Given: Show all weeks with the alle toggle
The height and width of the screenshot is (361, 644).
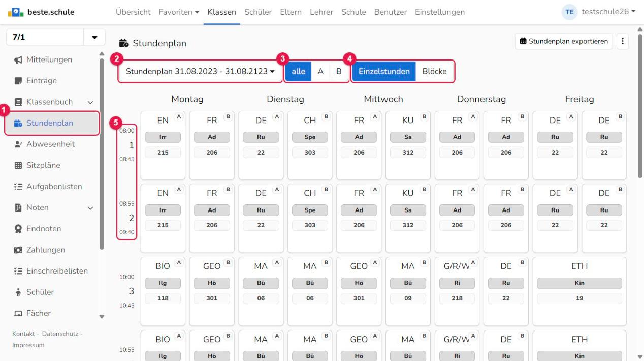Looking at the screenshot, I should click(299, 72).
